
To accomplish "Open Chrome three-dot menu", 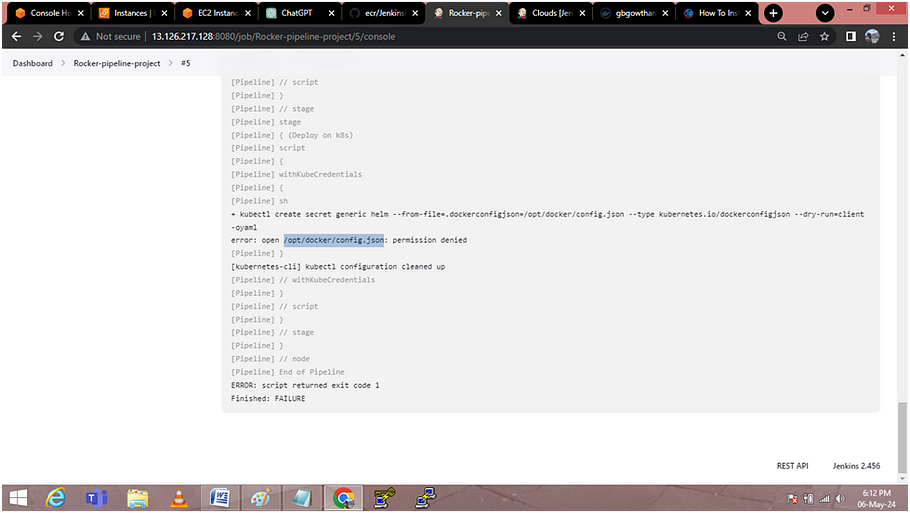I will coord(894,37).
